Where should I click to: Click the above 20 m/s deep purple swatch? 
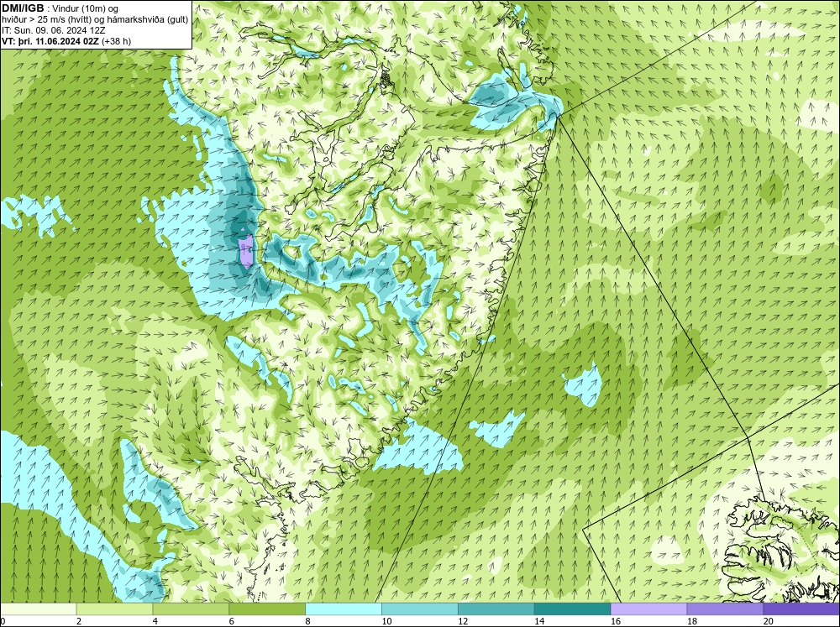point(801,609)
